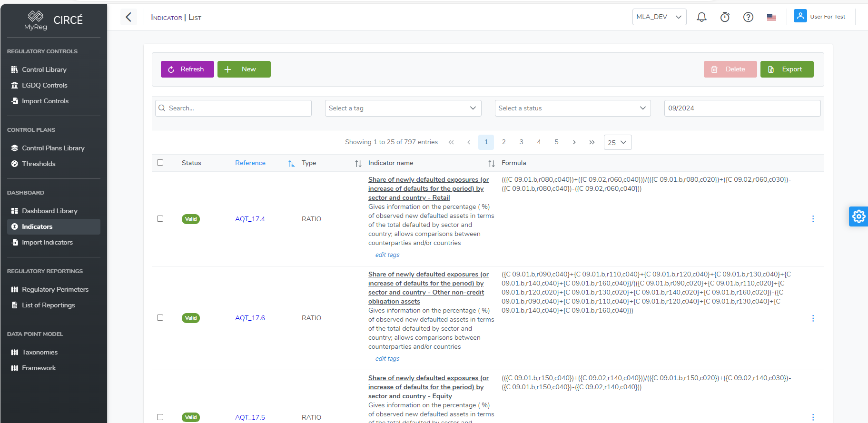Screen dimensions: 868x423
Task: Check the AQT_17.5 row checkbox
Action: pos(160,417)
